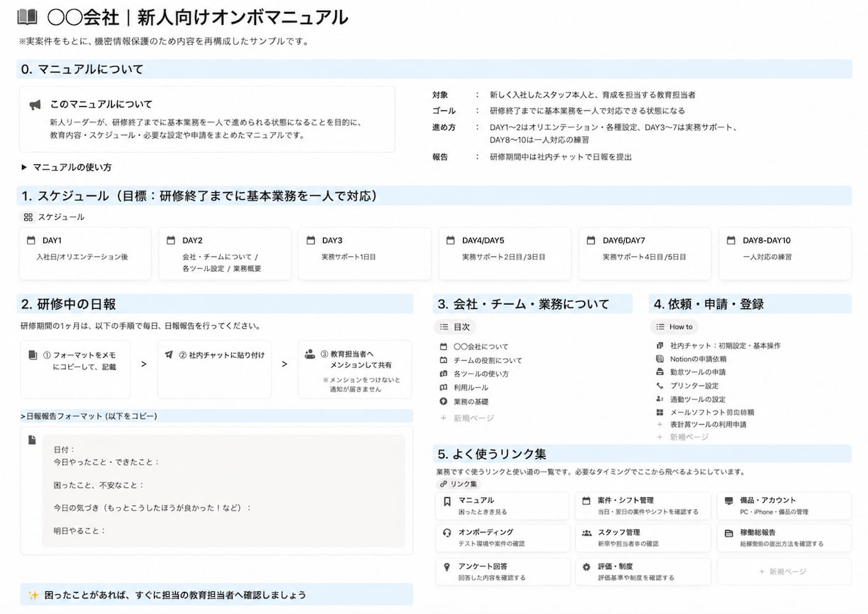
Task: Click the document copy icon in step ①
Action: pyautogui.click(x=33, y=354)
